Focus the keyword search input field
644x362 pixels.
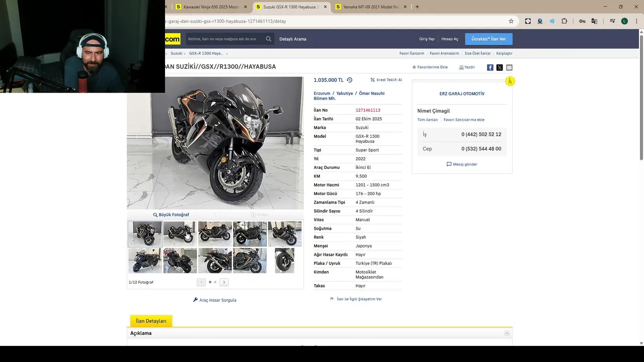pos(224,39)
